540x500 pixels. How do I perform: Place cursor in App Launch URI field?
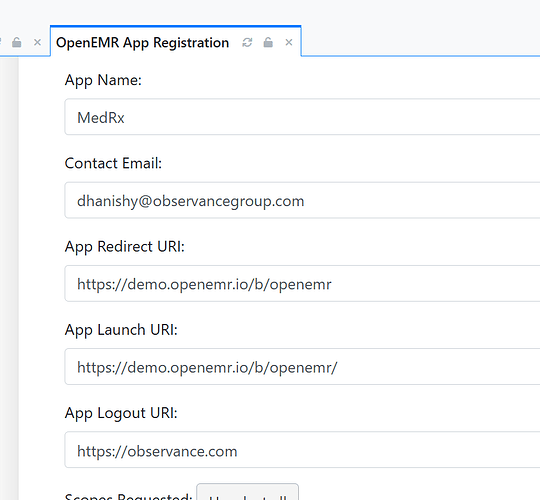coord(302,366)
